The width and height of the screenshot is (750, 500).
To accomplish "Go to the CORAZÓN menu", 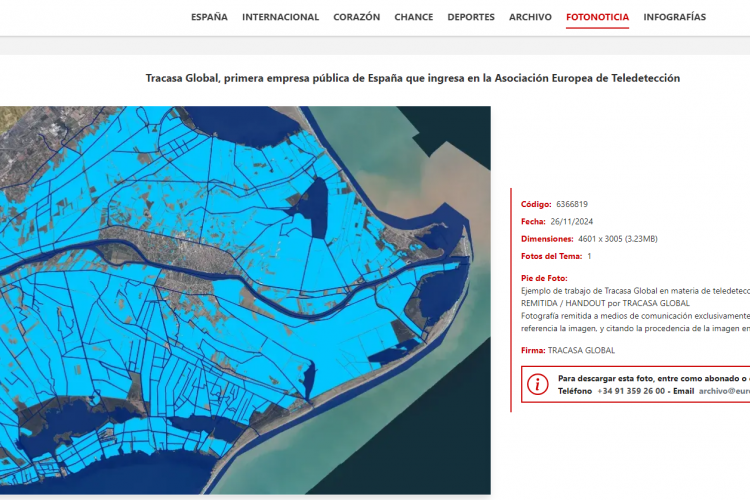I will [x=356, y=17].
